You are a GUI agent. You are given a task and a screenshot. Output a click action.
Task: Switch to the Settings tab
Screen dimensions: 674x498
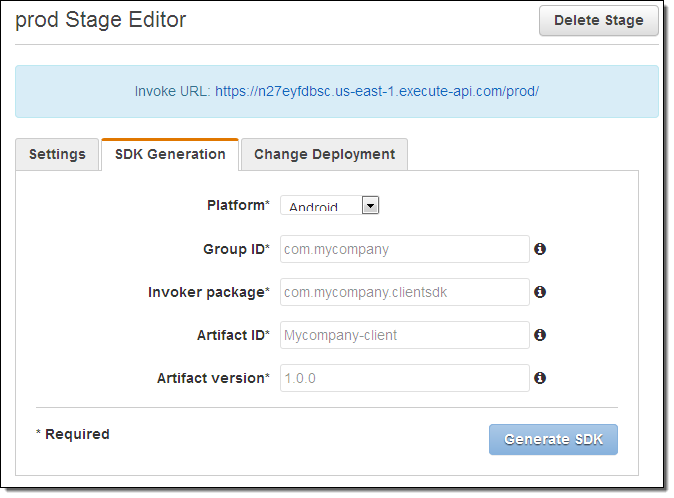57,155
